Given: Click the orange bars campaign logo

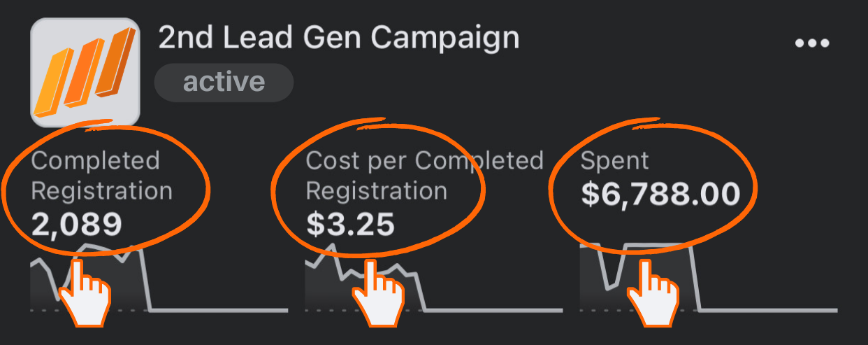Looking at the screenshot, I should (x=85, y=72).
